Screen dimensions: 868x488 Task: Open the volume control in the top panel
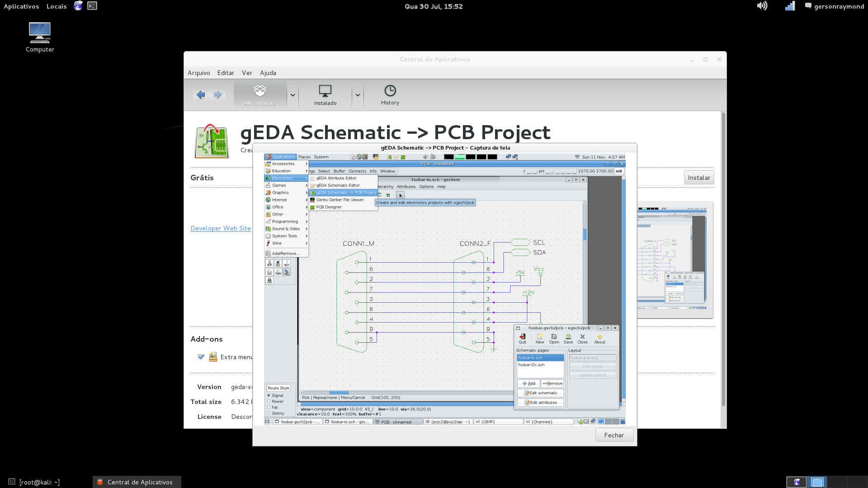(762, 6)
